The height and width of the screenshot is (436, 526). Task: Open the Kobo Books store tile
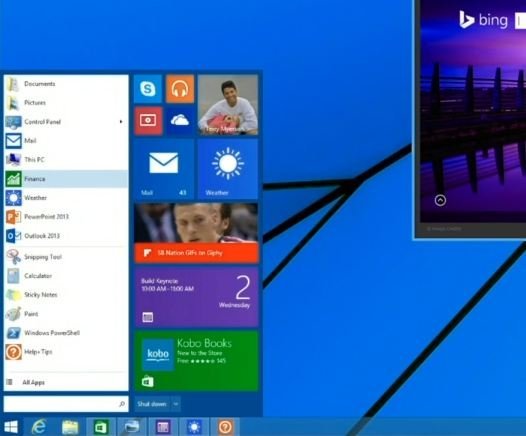pos(197,361)
